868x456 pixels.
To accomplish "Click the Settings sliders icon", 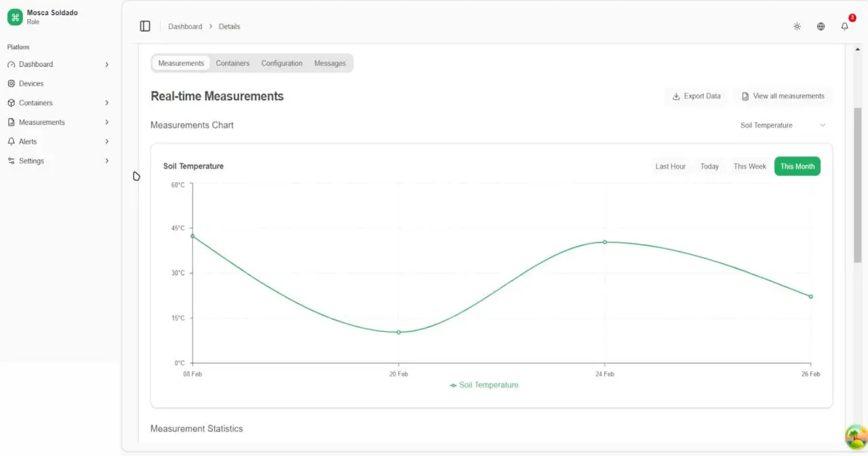I will [11, 161].
